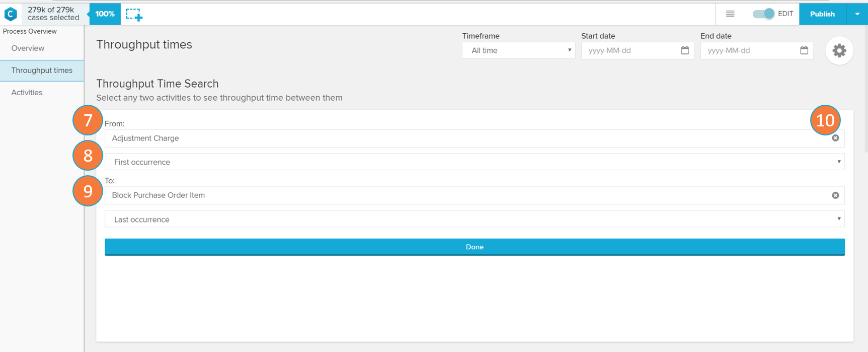Click the Publish button

pos(822,14)
